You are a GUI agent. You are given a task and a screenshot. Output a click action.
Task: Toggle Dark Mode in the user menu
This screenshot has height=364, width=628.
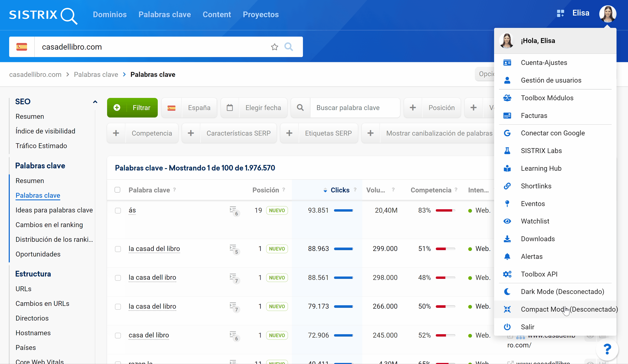tap(562, 291)
